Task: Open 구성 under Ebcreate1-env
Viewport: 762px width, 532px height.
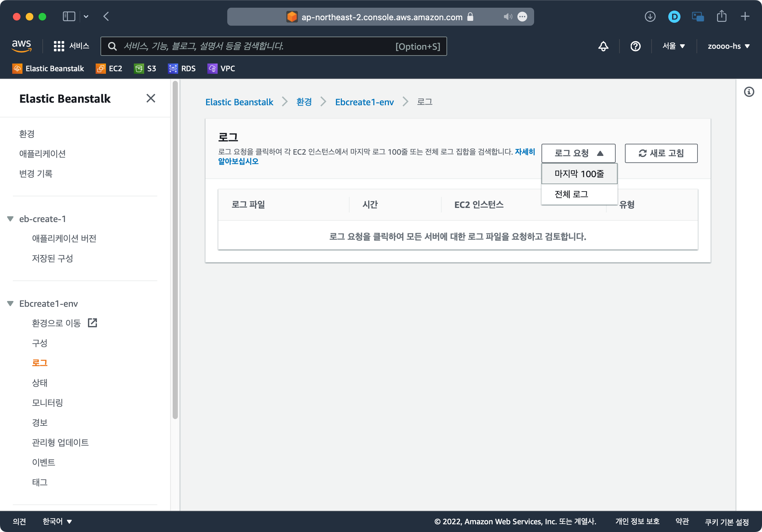Action: pyautogui.click(x=39, y=343)
